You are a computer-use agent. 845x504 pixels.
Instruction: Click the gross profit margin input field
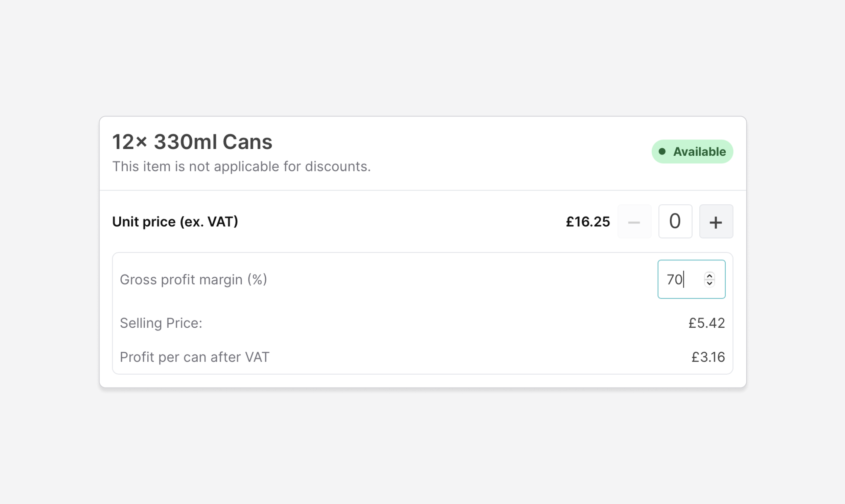(x=679, y=279)
